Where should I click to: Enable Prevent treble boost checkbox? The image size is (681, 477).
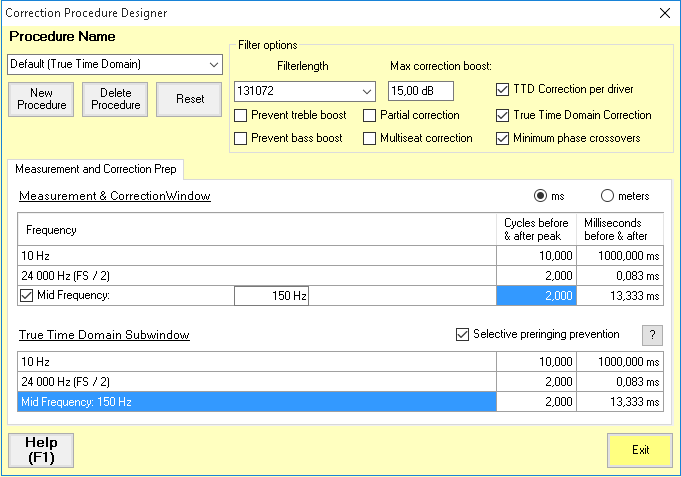pos(241,115)
